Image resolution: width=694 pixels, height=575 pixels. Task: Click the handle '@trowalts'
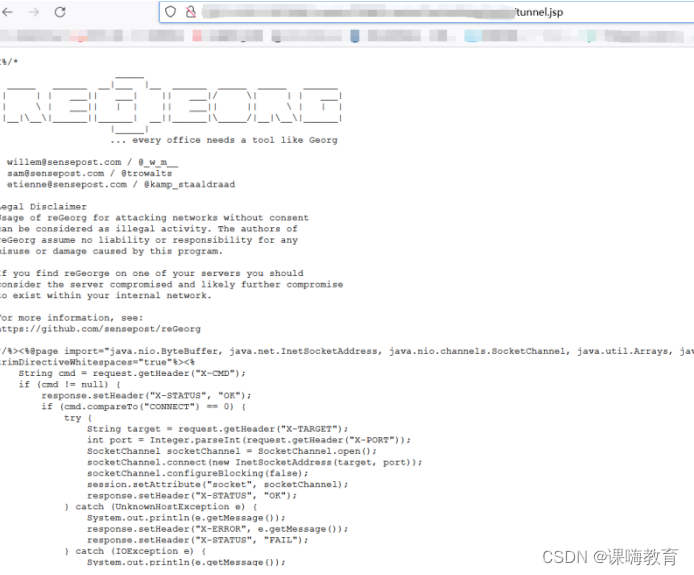point(147,173)
